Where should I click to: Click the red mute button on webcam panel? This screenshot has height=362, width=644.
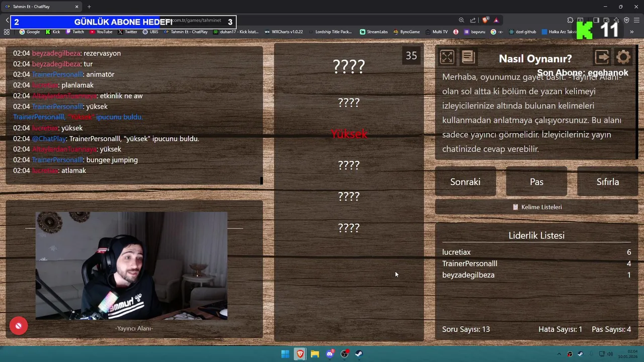(18, 326)
